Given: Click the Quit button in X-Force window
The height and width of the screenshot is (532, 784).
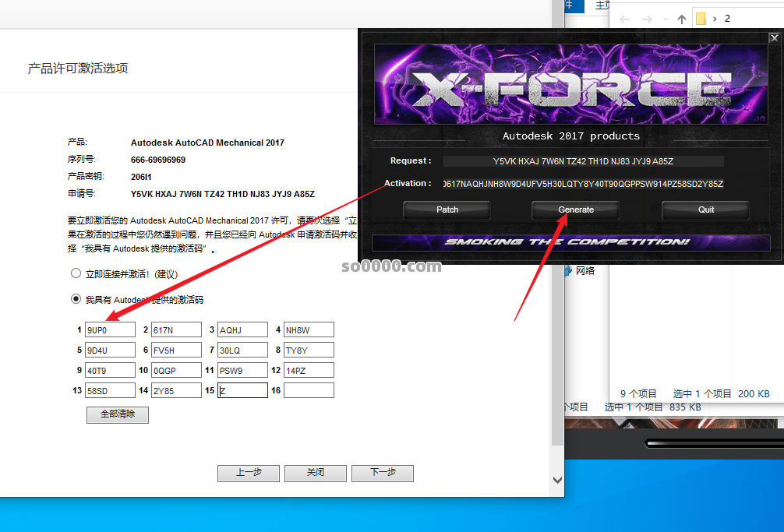Looking at the screenshot, I should pyautogui.click(x=706, y=210).
